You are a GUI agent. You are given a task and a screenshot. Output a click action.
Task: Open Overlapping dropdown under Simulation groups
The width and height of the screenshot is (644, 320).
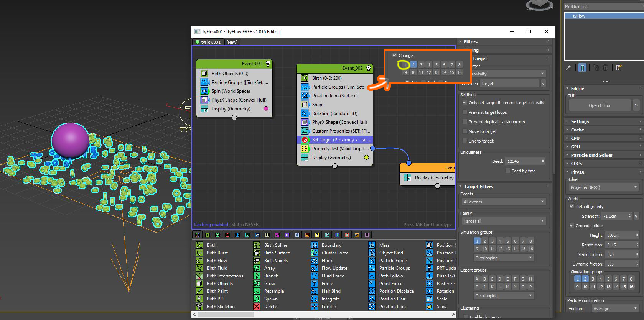[x=504, y=258]
